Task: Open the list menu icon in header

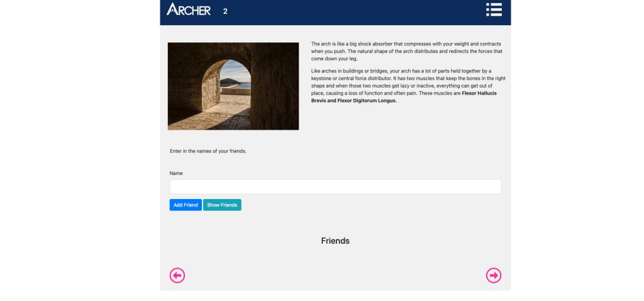Action: pos(494,9)
